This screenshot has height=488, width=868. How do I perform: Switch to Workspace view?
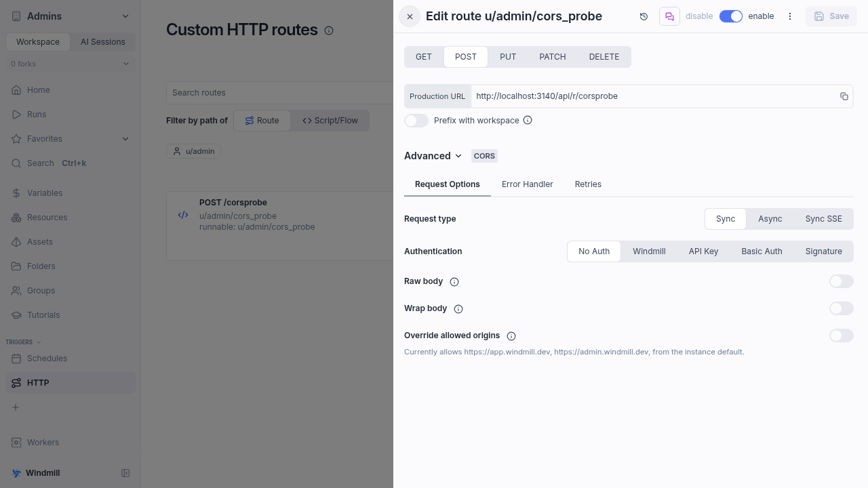38,42
